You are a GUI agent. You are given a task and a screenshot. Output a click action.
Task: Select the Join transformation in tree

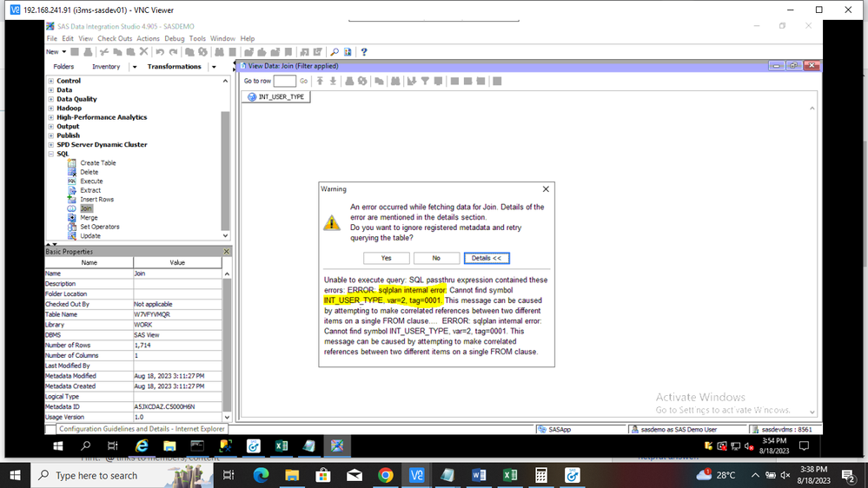86,208
